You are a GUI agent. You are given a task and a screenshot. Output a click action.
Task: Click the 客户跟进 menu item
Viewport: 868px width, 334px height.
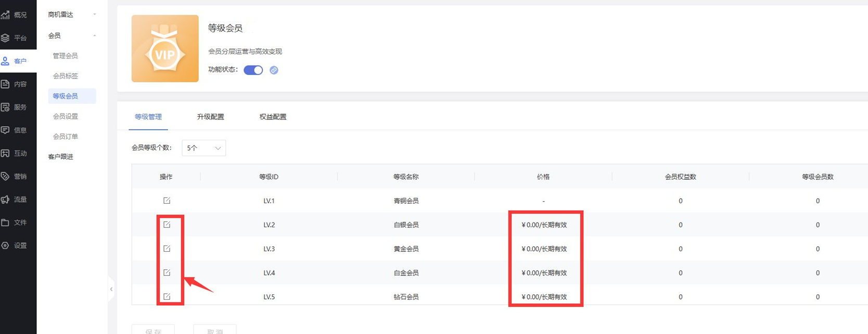pos(61,157)
